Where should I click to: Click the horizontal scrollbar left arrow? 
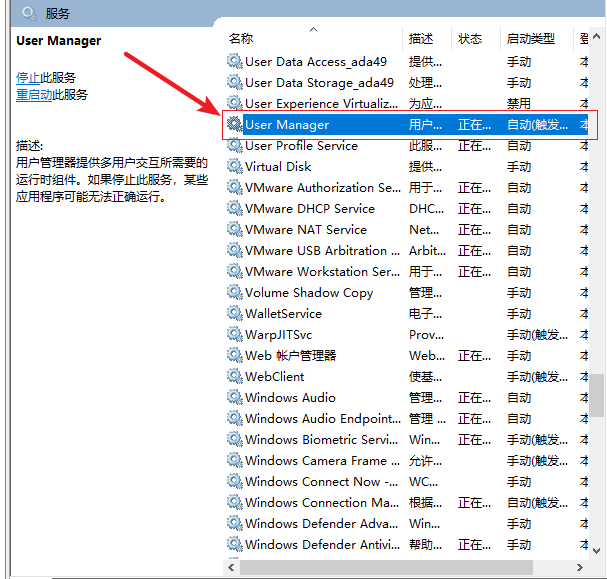[x=233, y=567]
